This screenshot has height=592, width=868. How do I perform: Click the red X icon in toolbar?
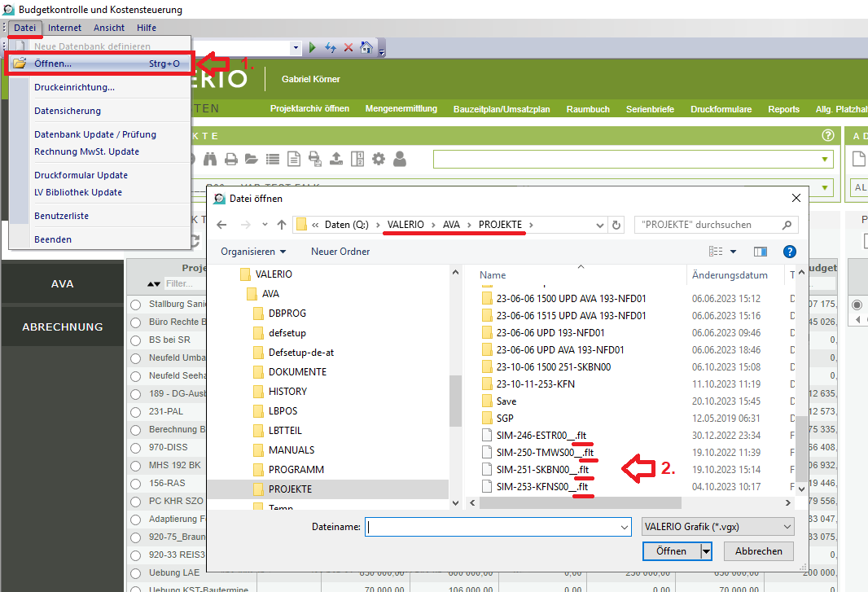tap(349, 48)
